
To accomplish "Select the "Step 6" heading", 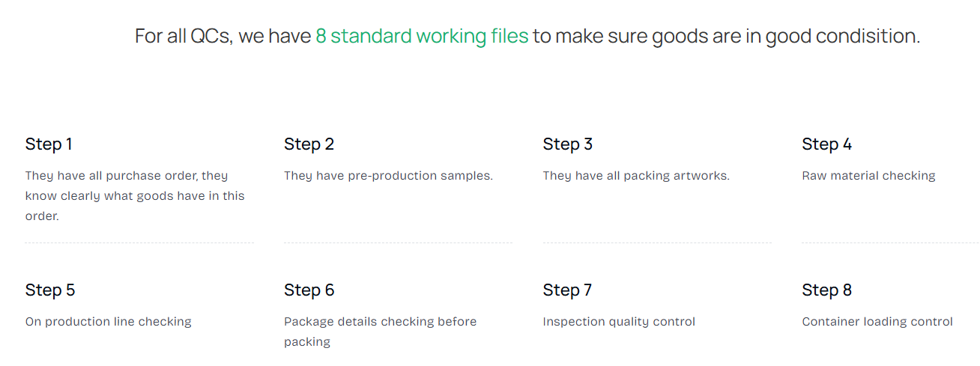I will click(x=309, y=290).
